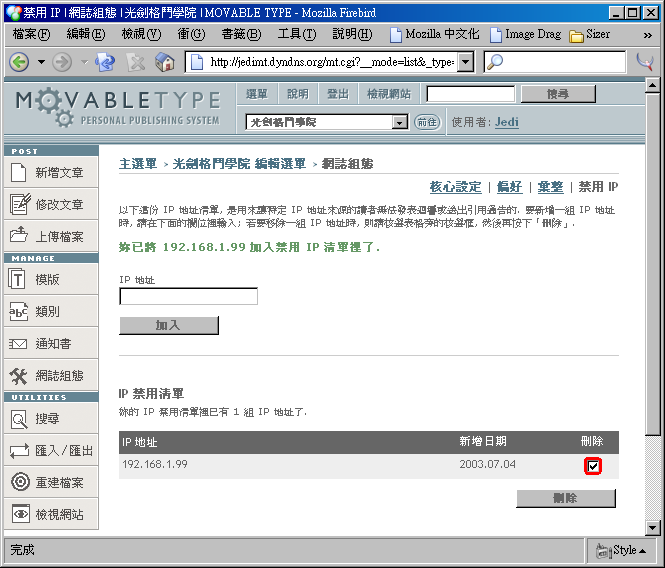Screen dimensions: 665x568
Task: Uncheck the delete checkbox for 192.168.1.99
Action: click(592, 466)
